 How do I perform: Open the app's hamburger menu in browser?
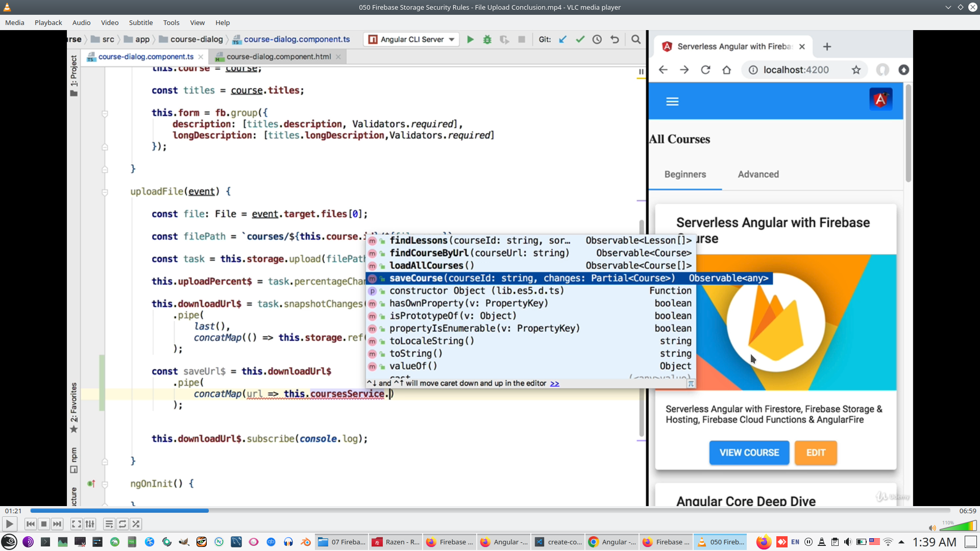click(672, 101)
